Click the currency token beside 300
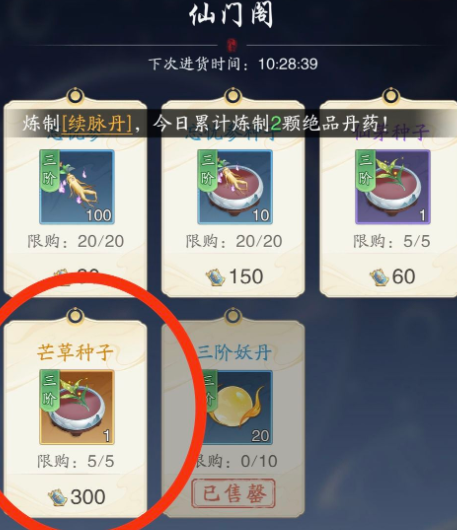The image size is (457, 530). (x=57, y=497)
